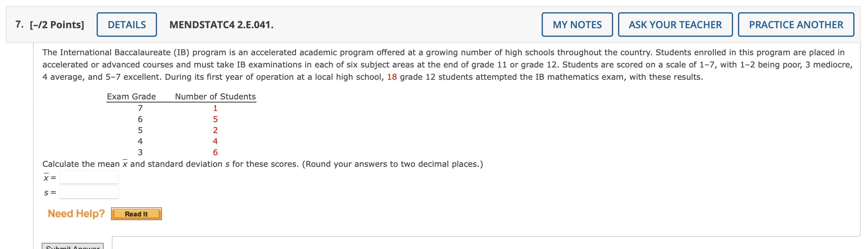Click the grade 5 row in the table
The height and width of the screenshot is (249, 868).
point(140,130)
